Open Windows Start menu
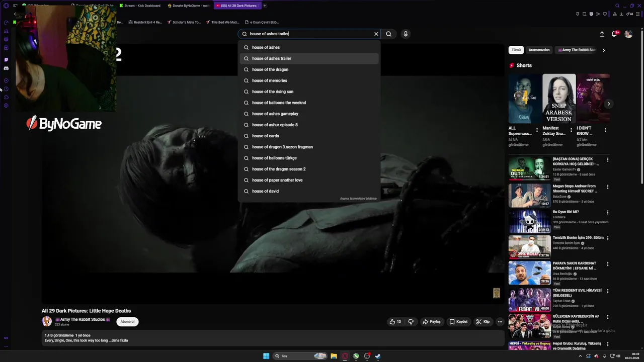 [266, 356]
